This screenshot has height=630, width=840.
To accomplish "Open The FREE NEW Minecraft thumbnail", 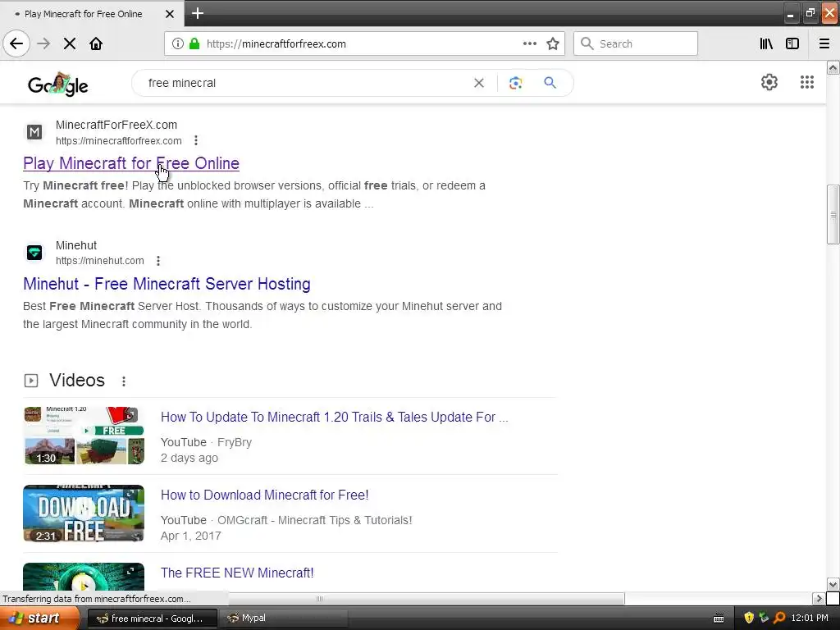I will (84, 577).
